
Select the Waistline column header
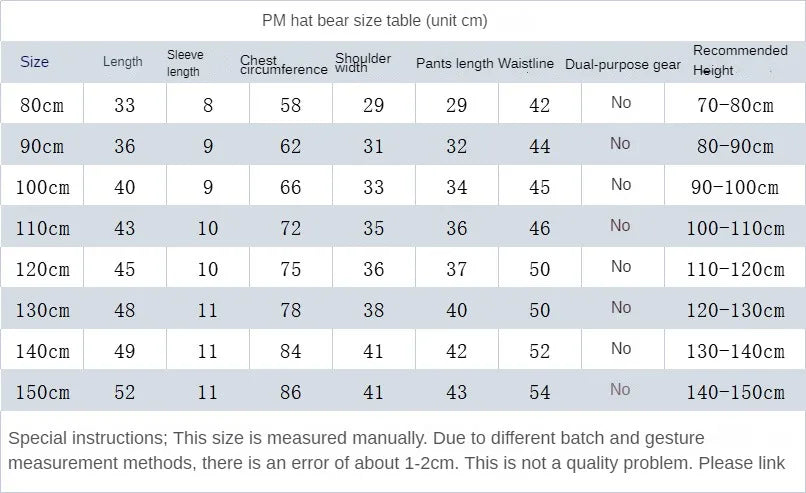pos(526,64)
